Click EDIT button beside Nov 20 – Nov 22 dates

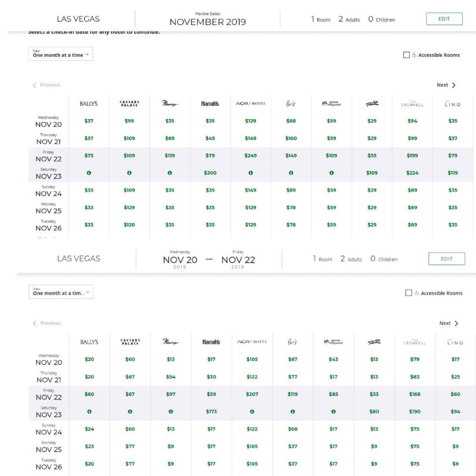click(446, 259)
